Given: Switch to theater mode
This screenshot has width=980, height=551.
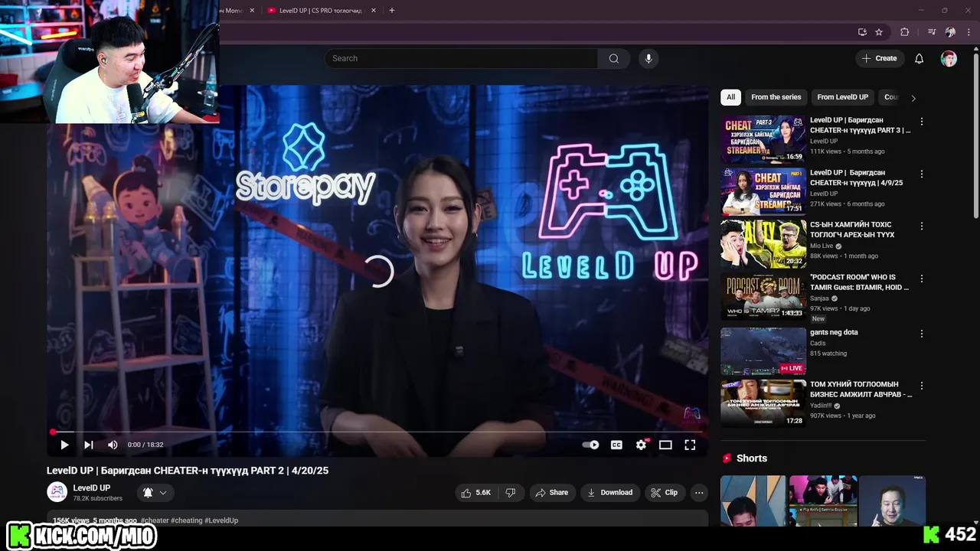Looking at the screenshot, I should click(x=665, y=445).
